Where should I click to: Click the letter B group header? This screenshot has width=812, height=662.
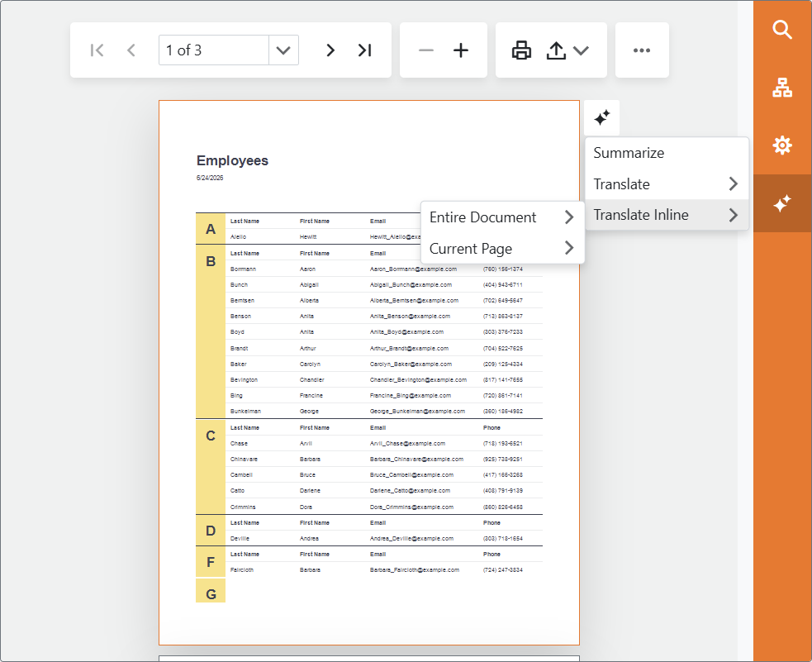coord(211,261)
